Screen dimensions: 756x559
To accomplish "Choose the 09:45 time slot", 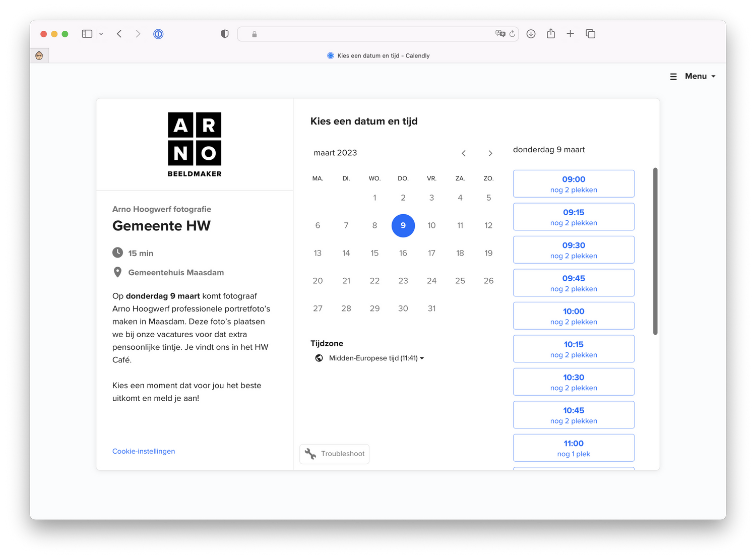I will [x=574, y=283].
